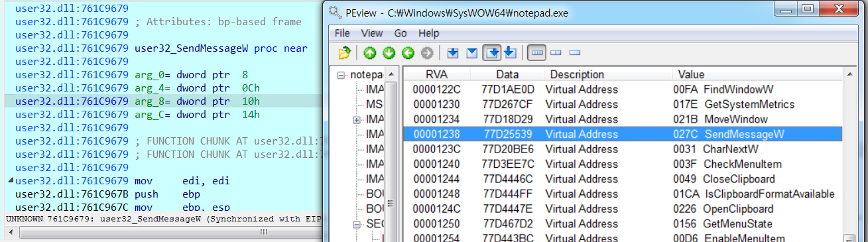Open the View menu in PEview
Viewport: 868px width, 242px height.
[x=372, y=33]
